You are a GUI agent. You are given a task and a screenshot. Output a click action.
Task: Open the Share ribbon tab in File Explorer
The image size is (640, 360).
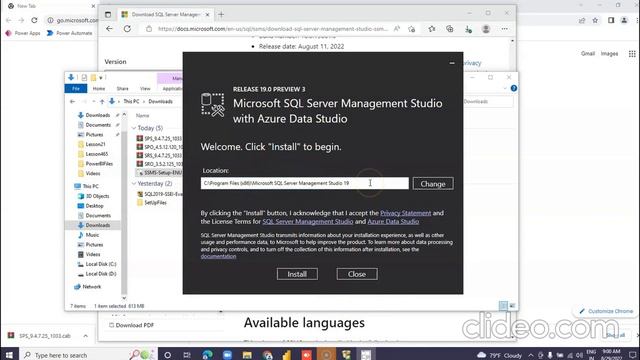pyautogui.click(x=122, y=89)
